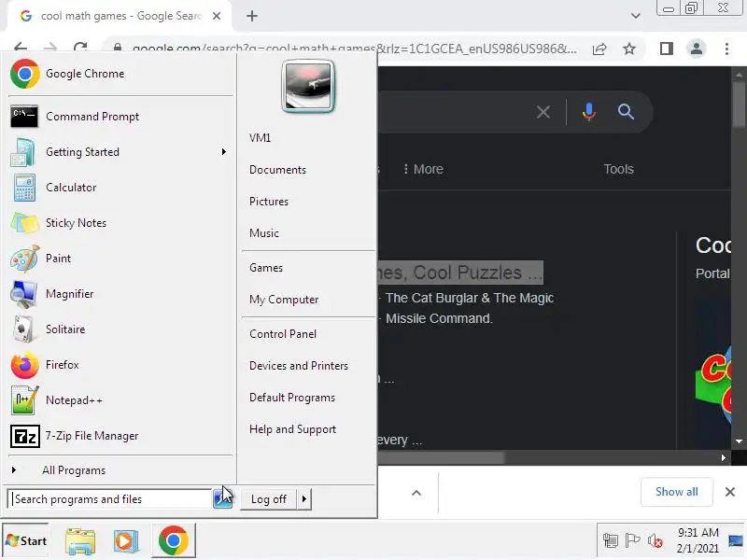Expand All Programs list
Image resolution: width=747 pixels, height=560 pixels.
(x=120, y=470)
